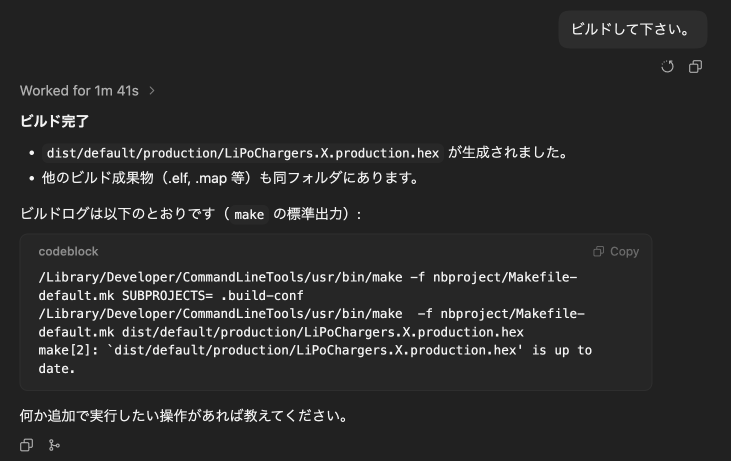This screenshot has height=461, width=731.
Task: Click the first /Library/Developer make command line
Action: [x=308, y=277]
